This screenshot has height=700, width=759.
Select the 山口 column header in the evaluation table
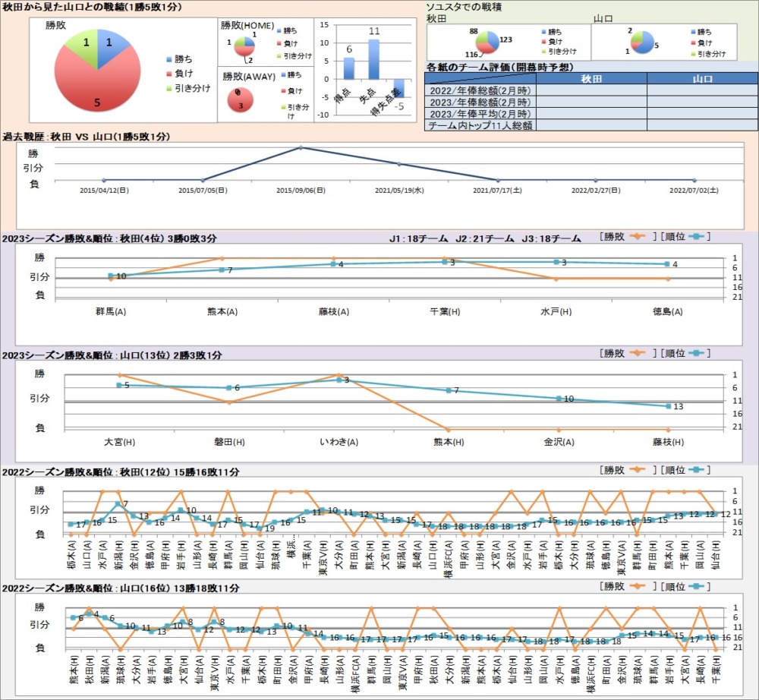point(702,79)
